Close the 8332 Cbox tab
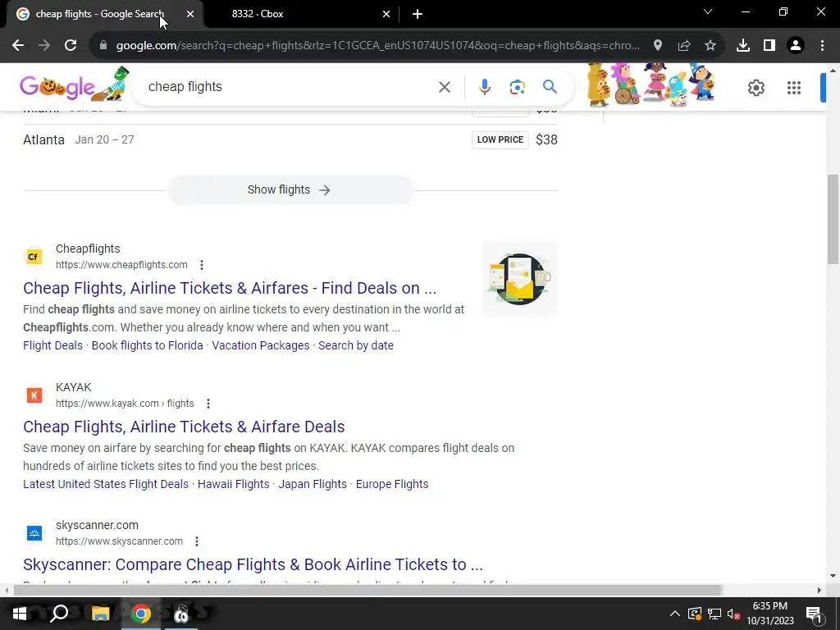Viewport: 840px width, 630px height. [386, 14]
